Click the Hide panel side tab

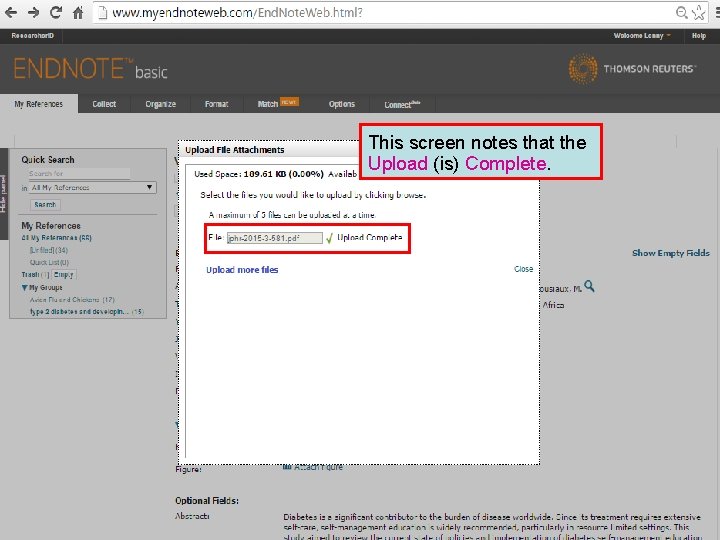(x=4, y=194)
